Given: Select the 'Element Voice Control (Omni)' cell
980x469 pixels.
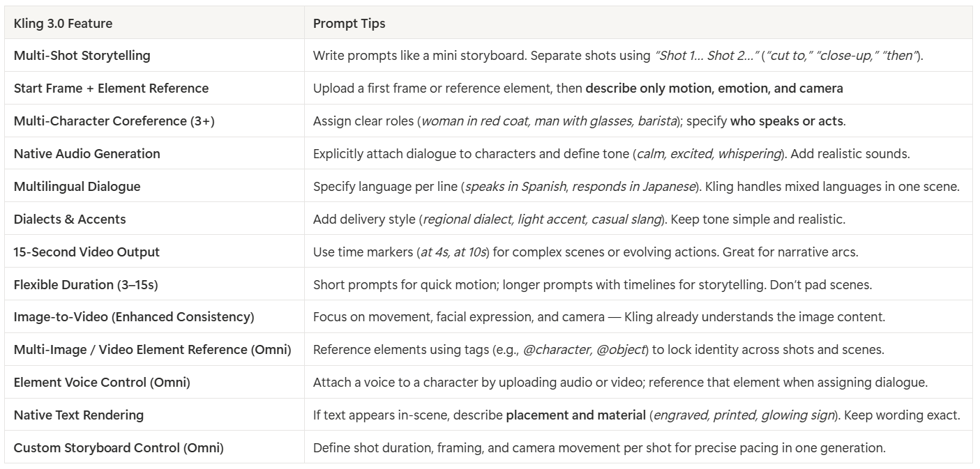Looking at the screenshot, I should [x=102, y=383].
